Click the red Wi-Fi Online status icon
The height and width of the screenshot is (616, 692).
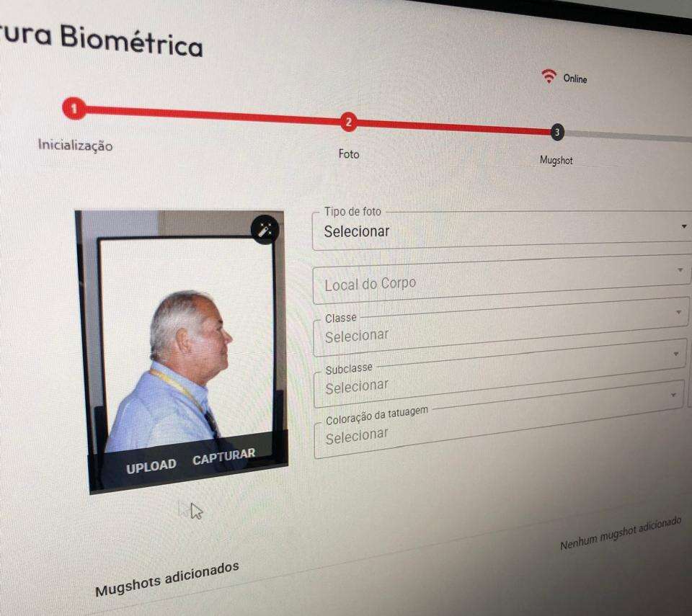point(549,76)
